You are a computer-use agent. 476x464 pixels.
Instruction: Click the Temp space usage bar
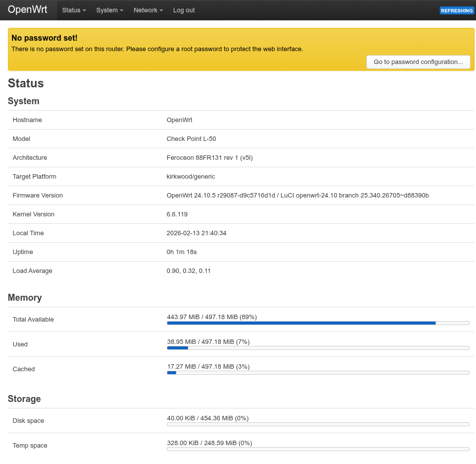tap(318, 449)
